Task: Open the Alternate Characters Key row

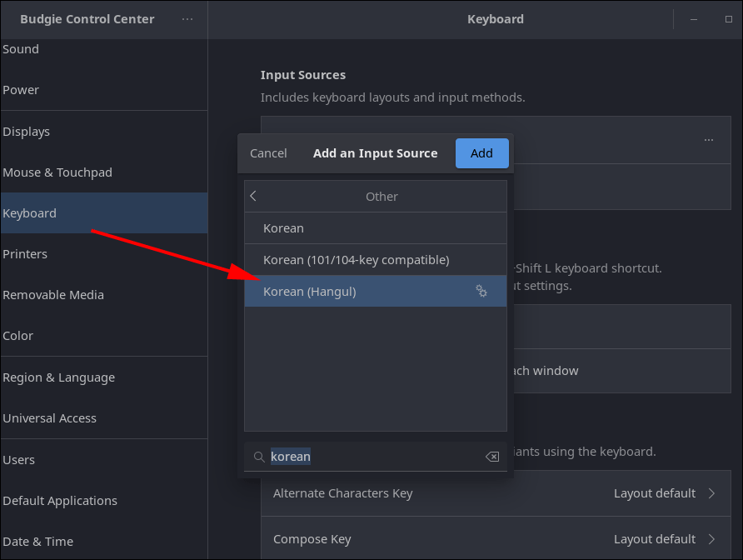Action: tap(496, 493)
